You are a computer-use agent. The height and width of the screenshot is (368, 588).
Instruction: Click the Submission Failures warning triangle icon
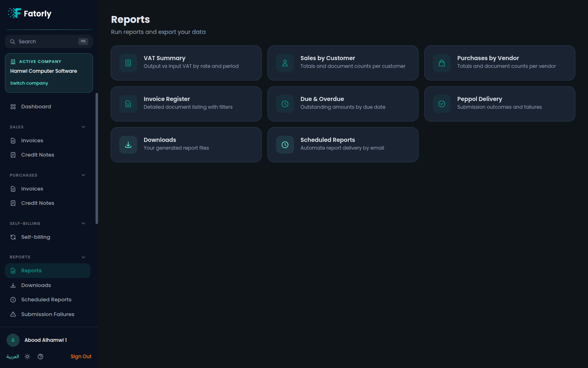click(x=13, y=314)
